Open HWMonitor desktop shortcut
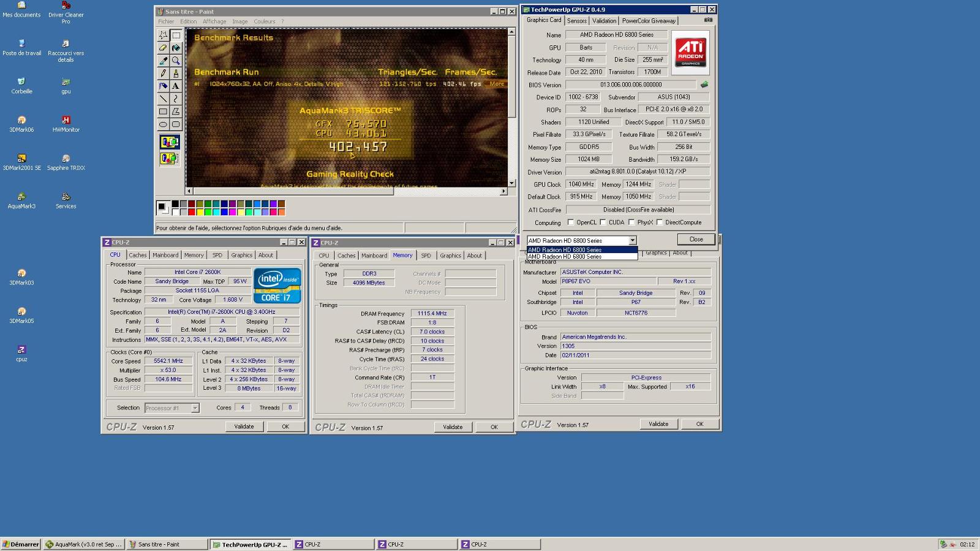This screenshot has width=980, height=551. click(x=66, y=124)
